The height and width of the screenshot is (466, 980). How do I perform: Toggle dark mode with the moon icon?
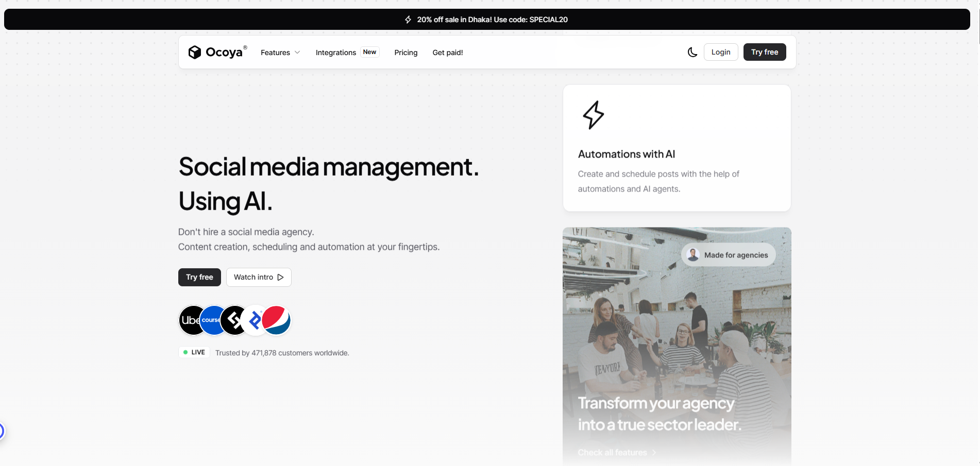692,52
